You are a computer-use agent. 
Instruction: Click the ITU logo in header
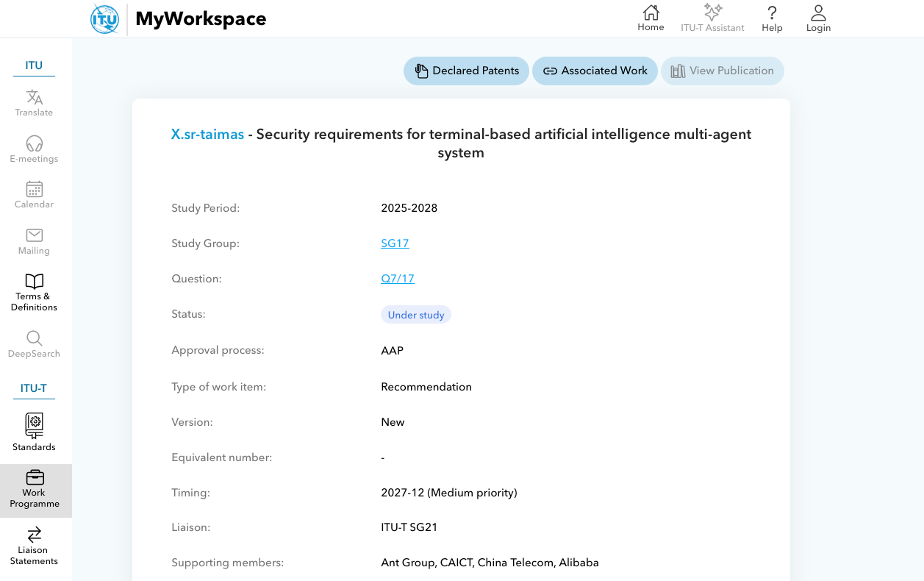104,19
